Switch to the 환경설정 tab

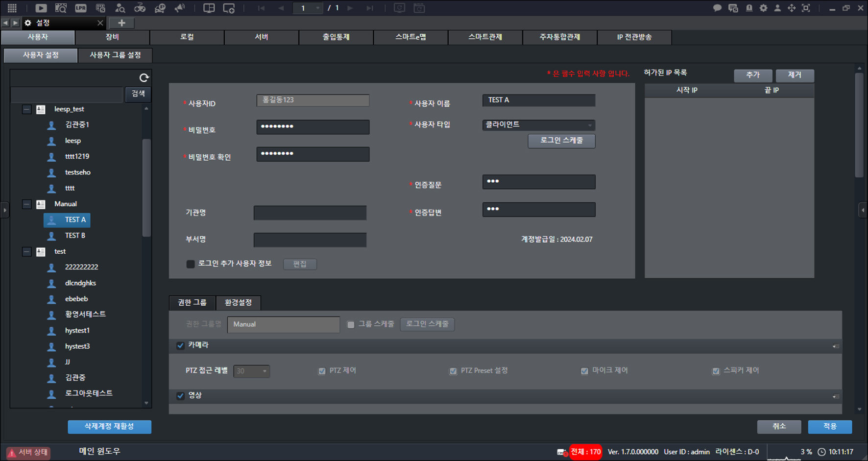pos(238,303)
